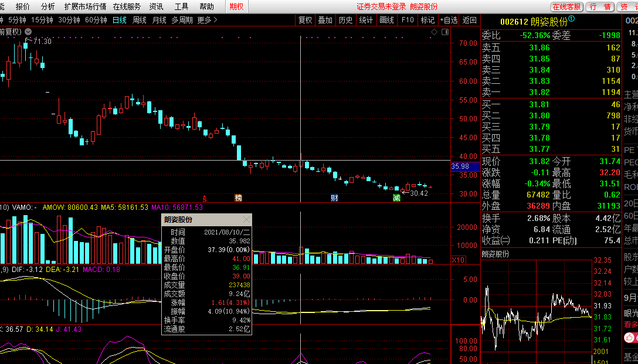Click the red 期权 options tab
This screenshot has width=638, height=364.
click(236, 6)
